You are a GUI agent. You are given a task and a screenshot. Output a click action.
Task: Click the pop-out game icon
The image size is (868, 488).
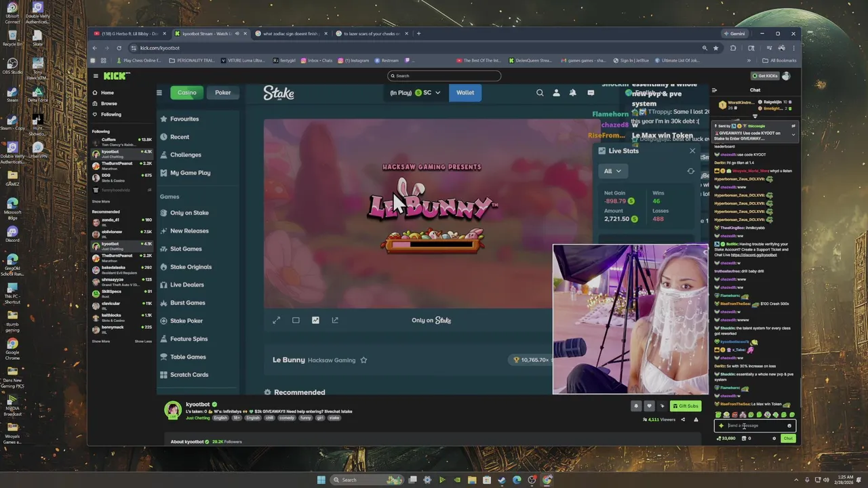[335, 320]
